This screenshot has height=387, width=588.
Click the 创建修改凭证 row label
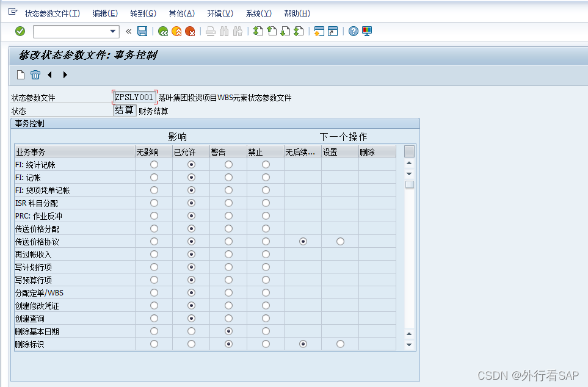click(x=37, y=306)
